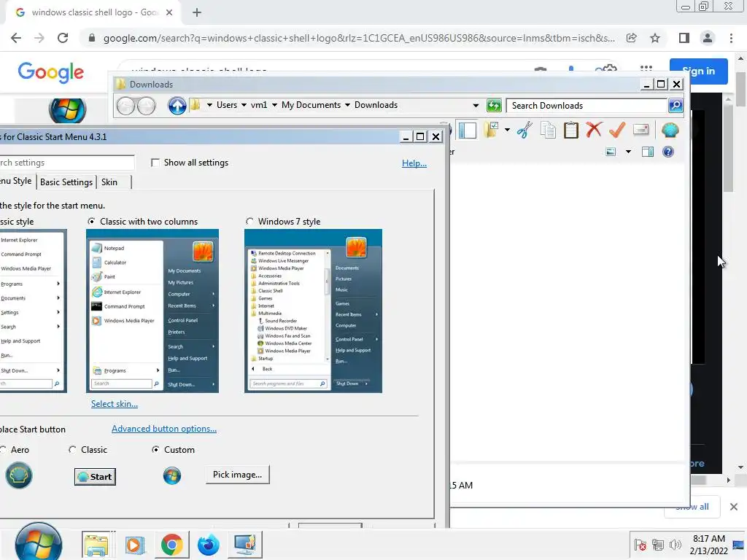747x560 pixels.
Task: Click the Paste clipboard icon in Explorer
Action: 570,130
